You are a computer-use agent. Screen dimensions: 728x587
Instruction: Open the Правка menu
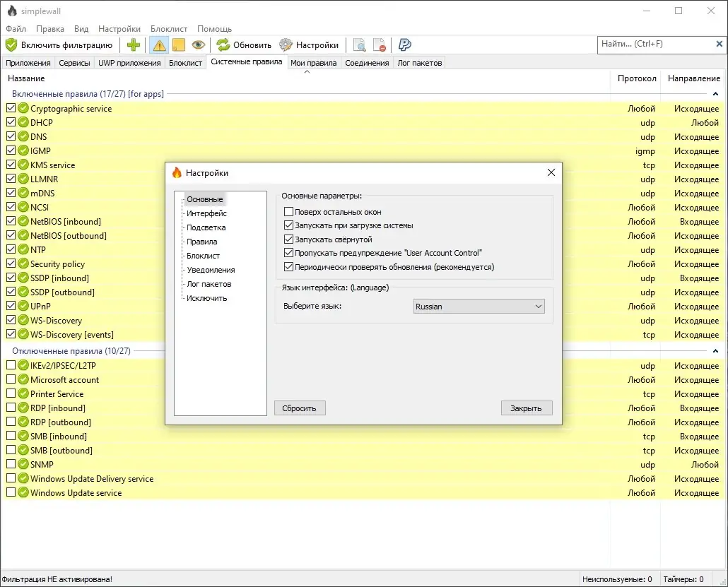coord(50,29)
